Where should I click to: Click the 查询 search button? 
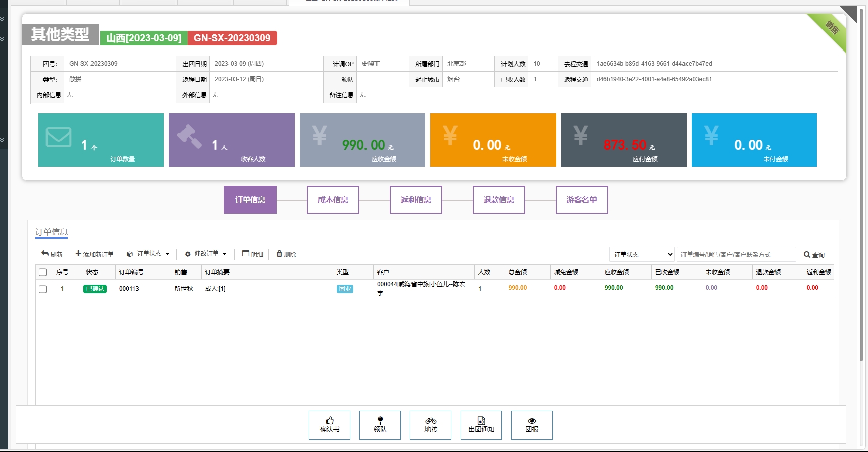point(814,254)
